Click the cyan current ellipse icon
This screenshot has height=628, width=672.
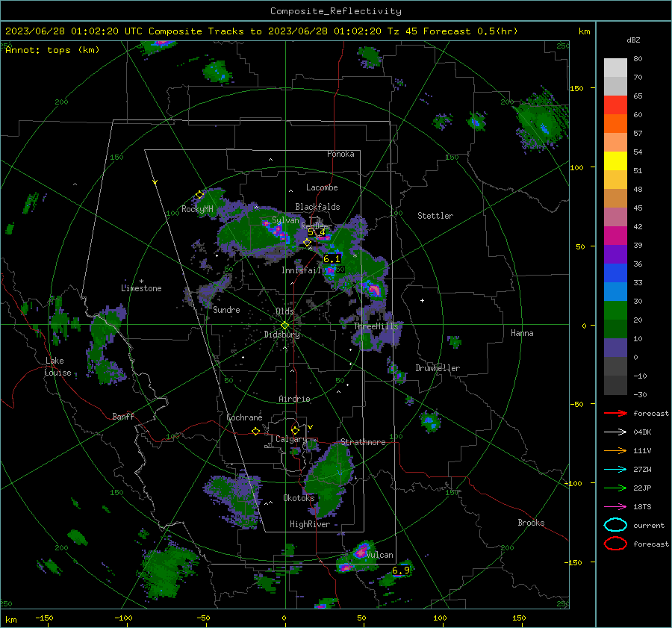click(615, 525)
